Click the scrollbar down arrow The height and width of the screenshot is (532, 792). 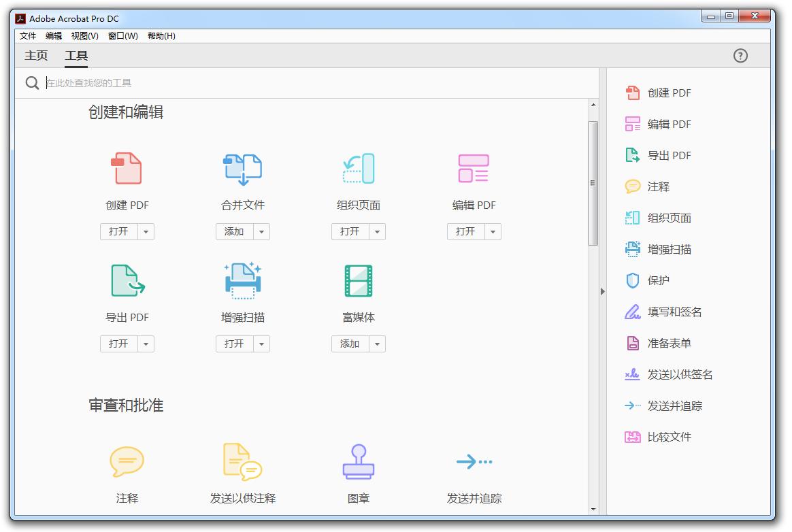(x=593, y=510)
